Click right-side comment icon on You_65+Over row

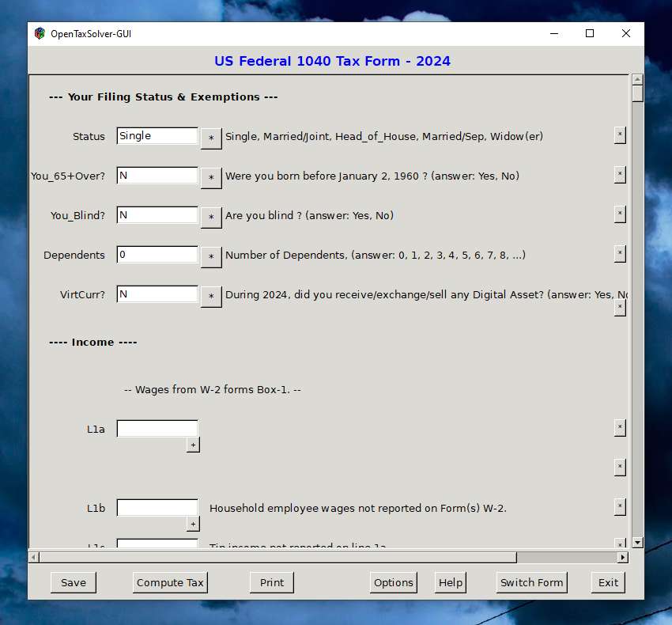click(620, 174)
